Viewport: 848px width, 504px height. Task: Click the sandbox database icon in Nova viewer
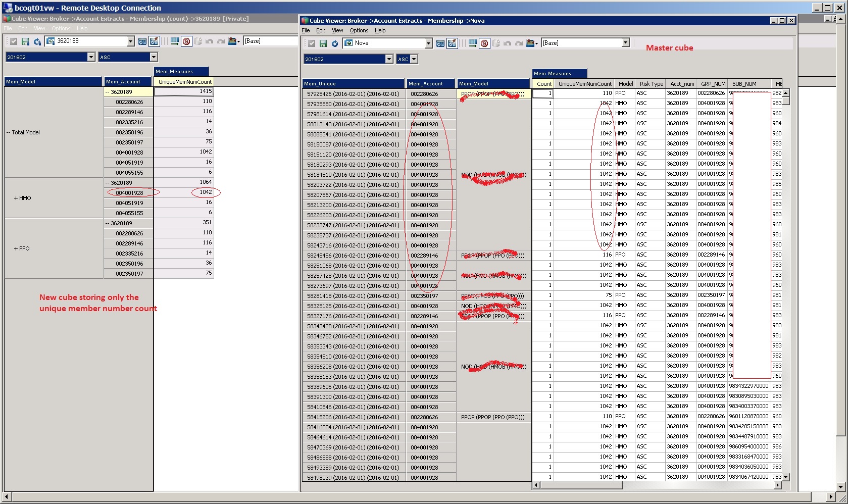click(x=496, y=43)
